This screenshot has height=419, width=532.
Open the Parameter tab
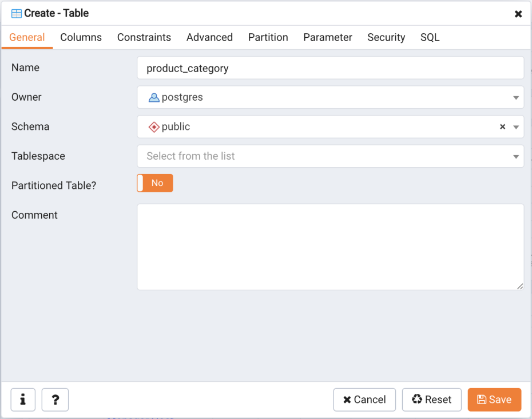click(328, 37)
